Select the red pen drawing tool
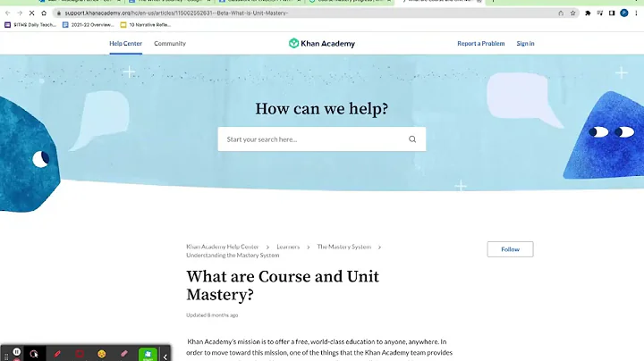 (x=57, y=354)
